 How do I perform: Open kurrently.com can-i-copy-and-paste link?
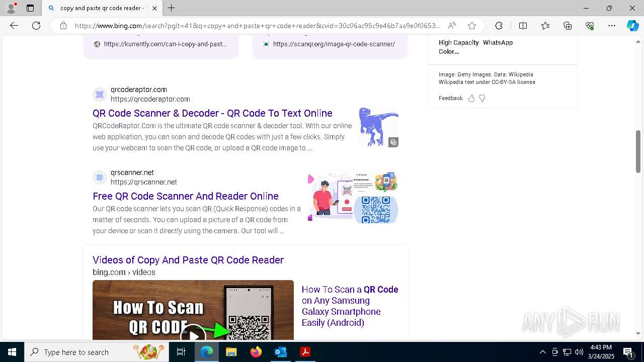[x=165, y=44]
